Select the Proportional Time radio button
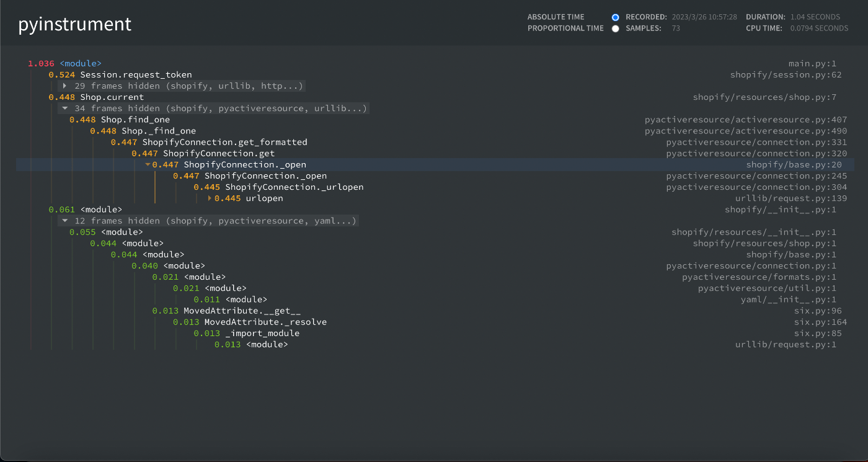Viewport: 868px width, 462px height. coord(615,29)
